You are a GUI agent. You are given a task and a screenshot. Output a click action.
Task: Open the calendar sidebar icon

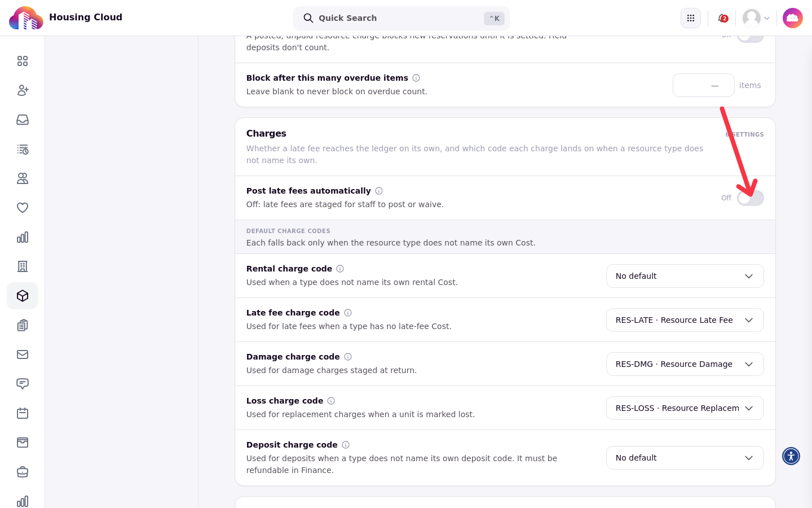coord(23,413)
